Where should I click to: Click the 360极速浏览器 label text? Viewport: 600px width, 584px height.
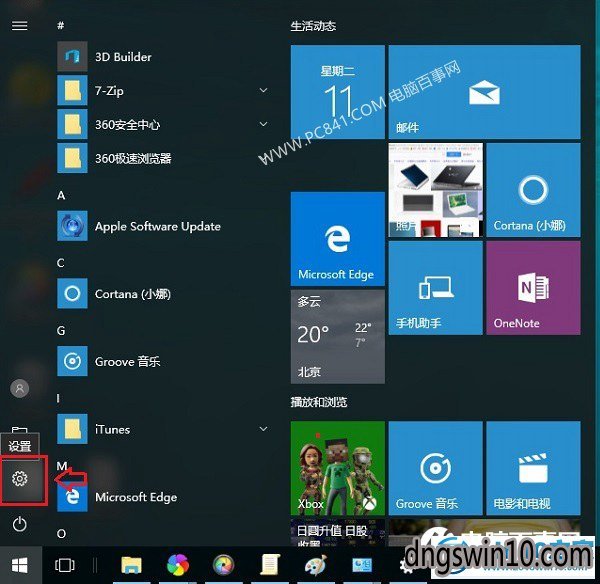click(x=133, y=158)
